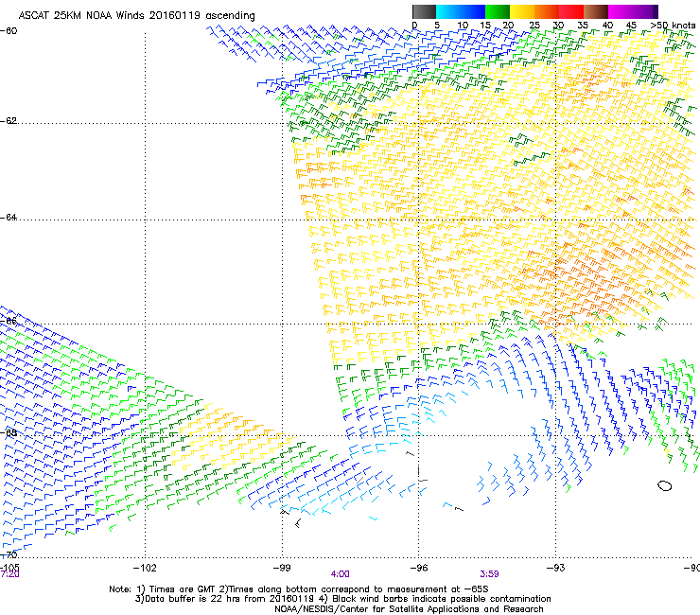Click the purple 3:59 time label
This screenshot has width=700, height=615.
tap(490, 574)
